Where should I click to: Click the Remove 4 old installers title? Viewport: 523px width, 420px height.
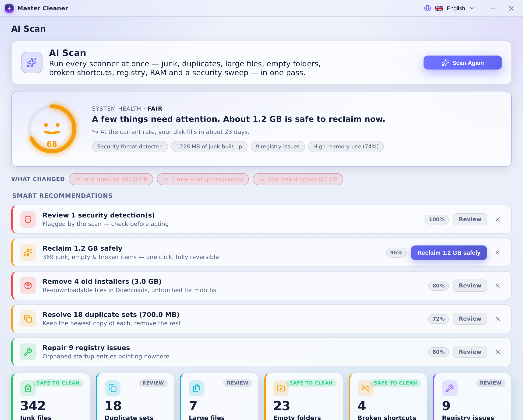(102, 282)
